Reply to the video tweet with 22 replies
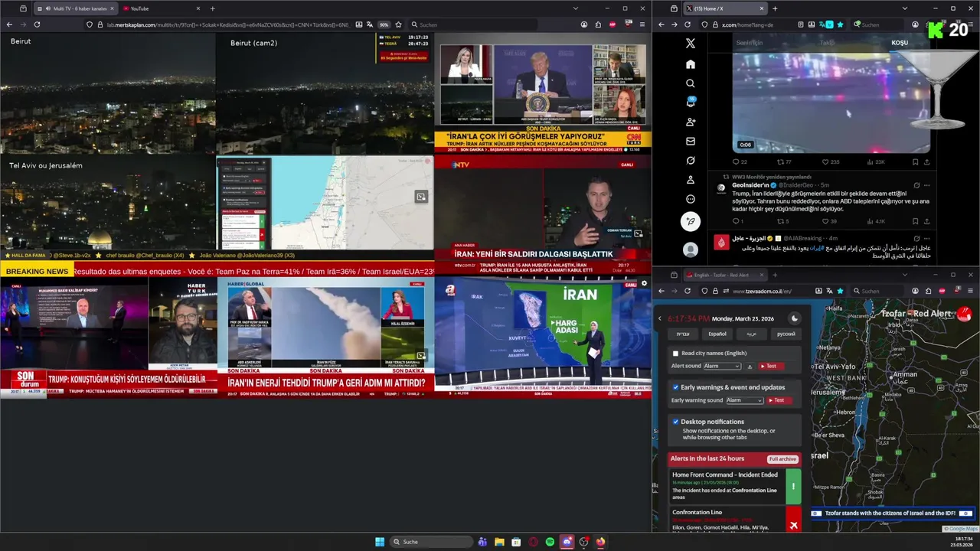This screenshot has height=551, width=980. point(736,162)
